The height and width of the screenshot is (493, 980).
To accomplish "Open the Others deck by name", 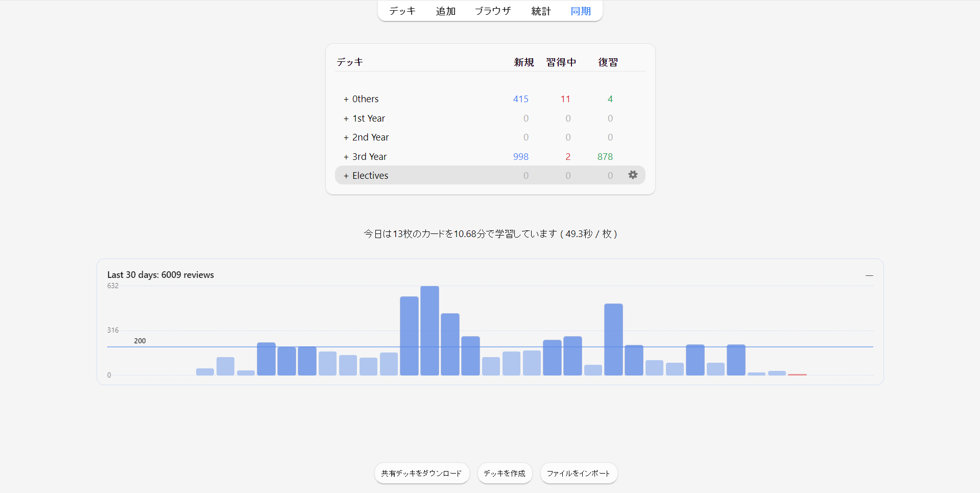I will (365, 99).
